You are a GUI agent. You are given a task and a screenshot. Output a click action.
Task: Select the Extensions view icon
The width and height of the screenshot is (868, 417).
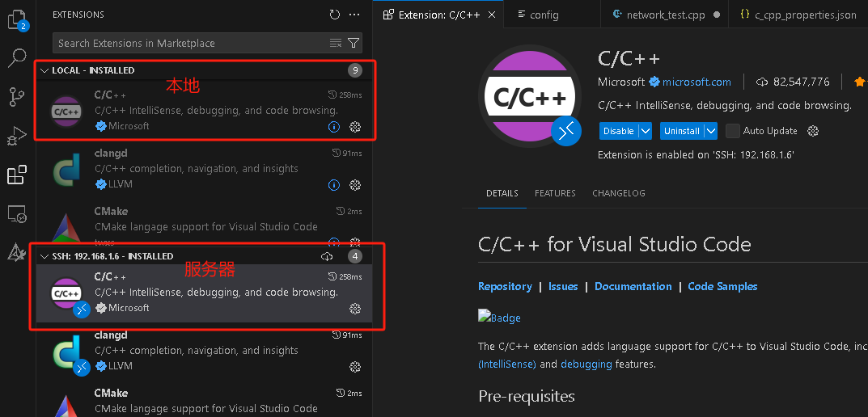pyautogui.click(x=17, y=175)
